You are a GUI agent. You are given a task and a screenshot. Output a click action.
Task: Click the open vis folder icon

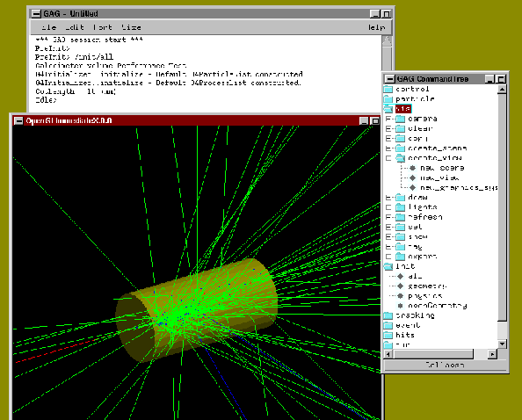(388, 109)
